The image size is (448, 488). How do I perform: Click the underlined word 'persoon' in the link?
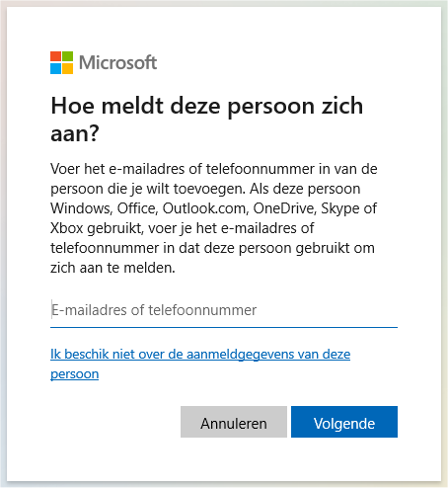[x=75, y=374]
